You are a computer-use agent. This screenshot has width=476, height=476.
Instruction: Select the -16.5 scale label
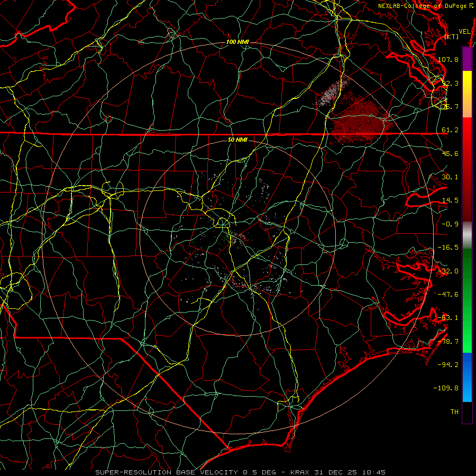pyautogui.click(x=448, y=248)
